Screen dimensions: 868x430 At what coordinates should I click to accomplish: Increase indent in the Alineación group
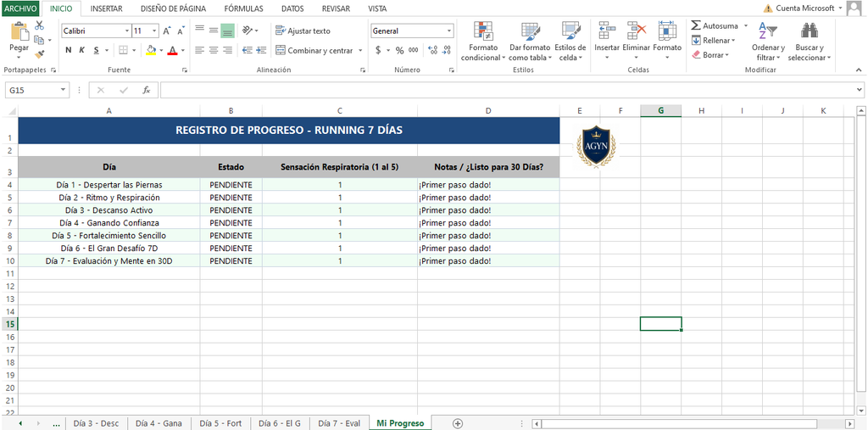click(261, 50)
